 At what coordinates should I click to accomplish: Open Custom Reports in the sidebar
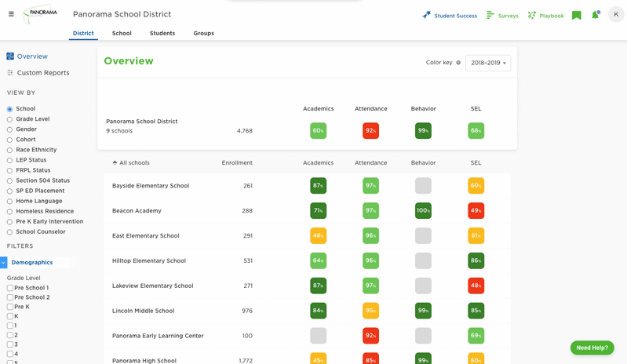[43, 73]
